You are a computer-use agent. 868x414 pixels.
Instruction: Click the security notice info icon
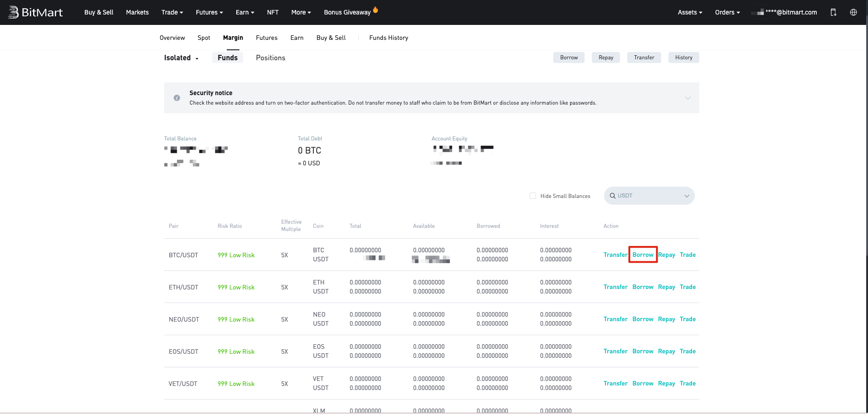[177, 98]
